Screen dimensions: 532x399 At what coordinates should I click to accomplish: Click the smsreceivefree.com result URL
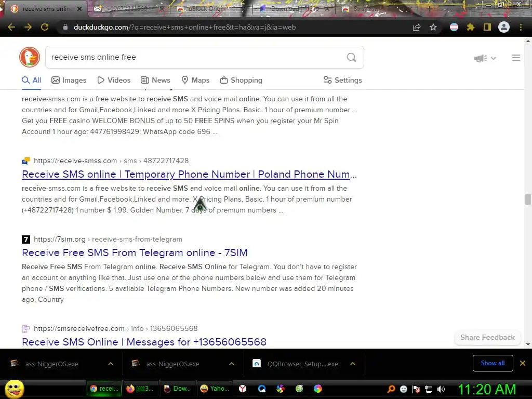(116, 329)
